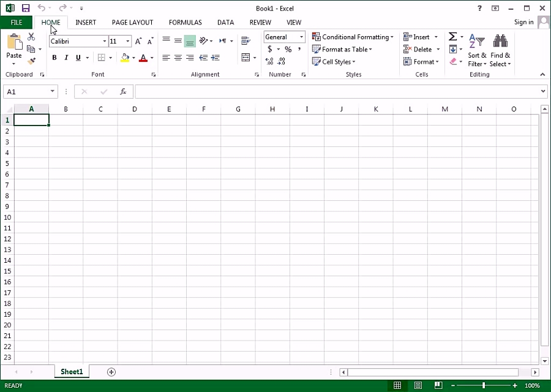551x392 pixels.
Task: Open the General number format dropdown
Action: coord(301,37)
